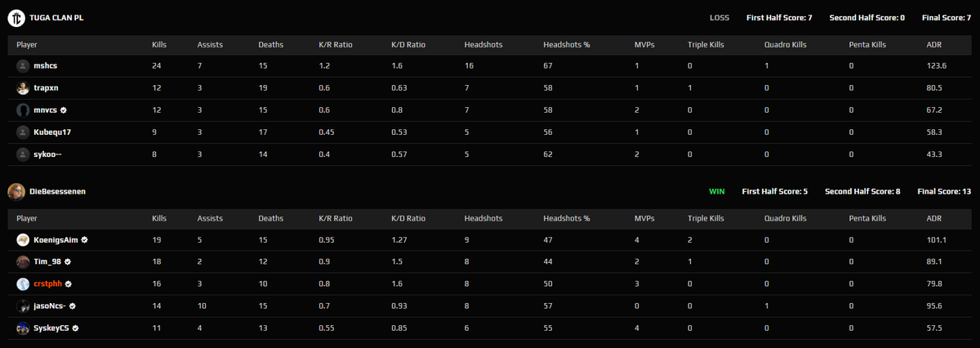The width and height of the screenshot is (980, 348).
Task: Open crstphh player avatar
Action: click(23, 283)
